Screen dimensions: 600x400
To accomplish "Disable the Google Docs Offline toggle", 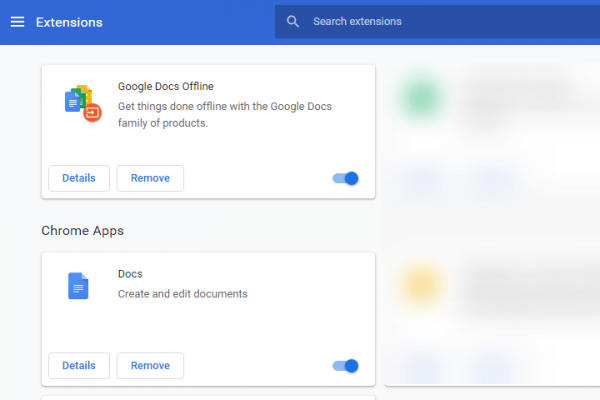I will point(345,178).
